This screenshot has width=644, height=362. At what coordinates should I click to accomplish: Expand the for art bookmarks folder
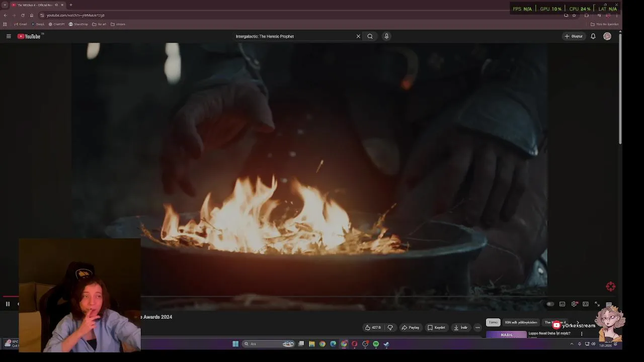pyautogui.click(x=99, y=24)
